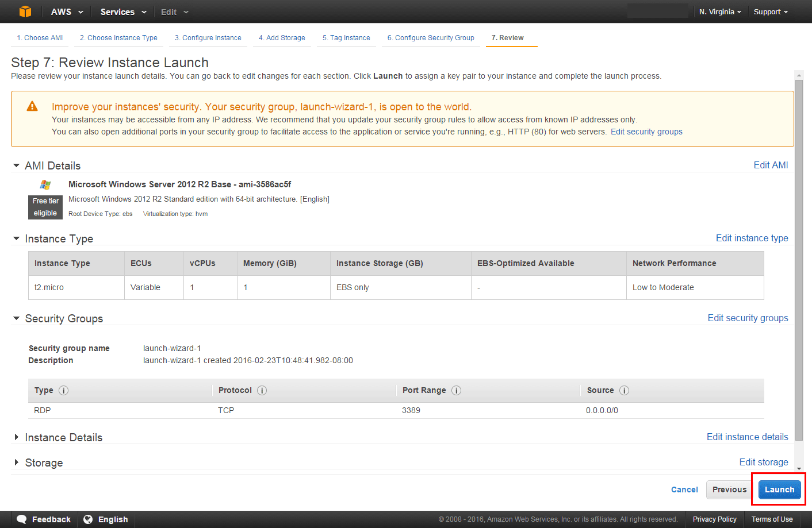Screen dimensions: 812x528
Task: Click the Cancel link near Launch
Action: [x=684, y=490]
